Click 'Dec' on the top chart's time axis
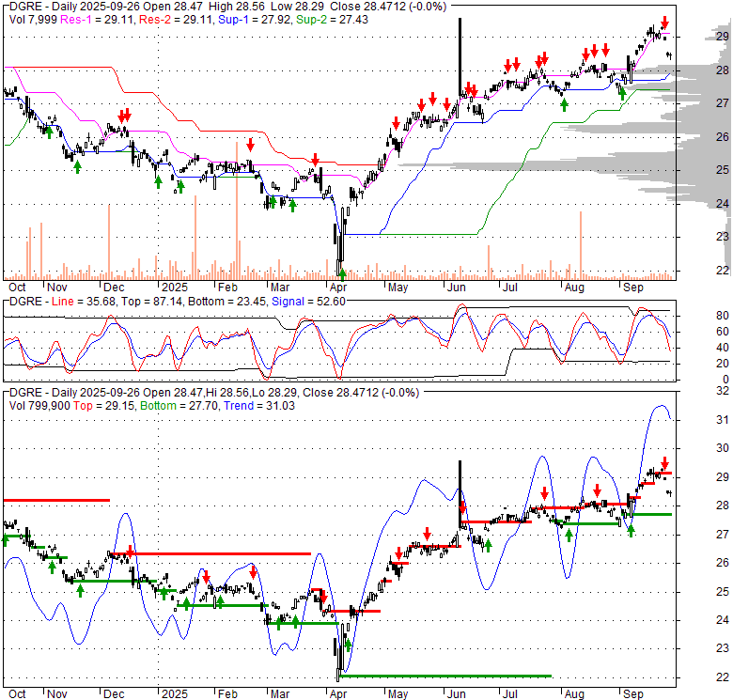This screenshot has height=700, width=733. pos(114,288)
